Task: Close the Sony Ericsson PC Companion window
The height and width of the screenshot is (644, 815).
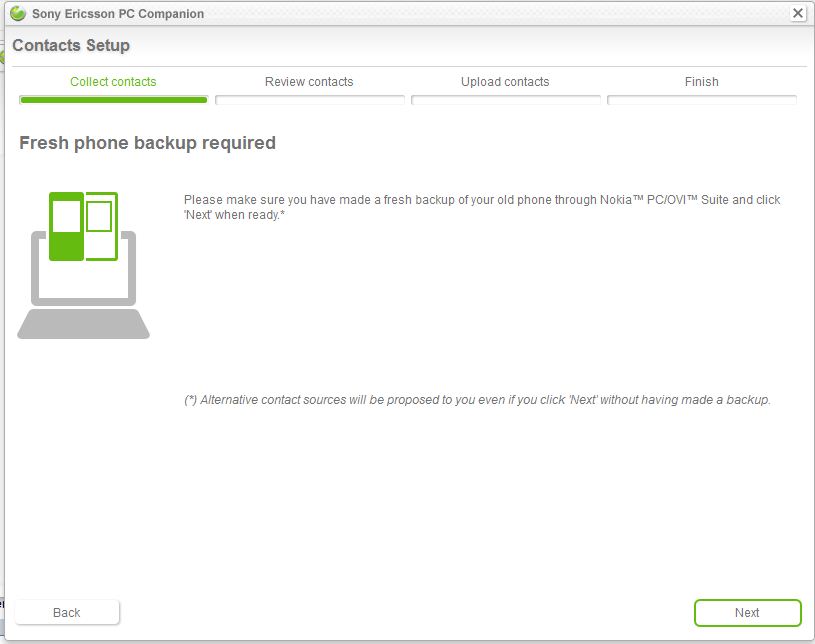Action: (797, 13)
